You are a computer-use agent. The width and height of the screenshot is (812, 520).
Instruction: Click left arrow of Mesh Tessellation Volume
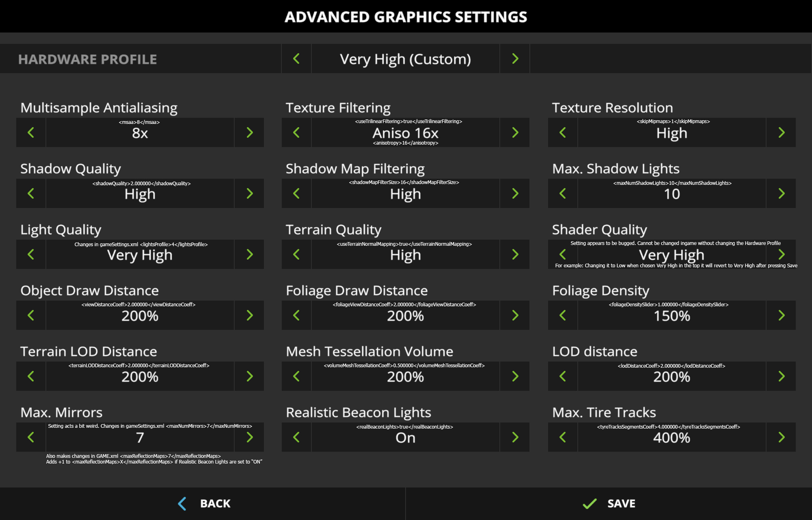(296, 376)
